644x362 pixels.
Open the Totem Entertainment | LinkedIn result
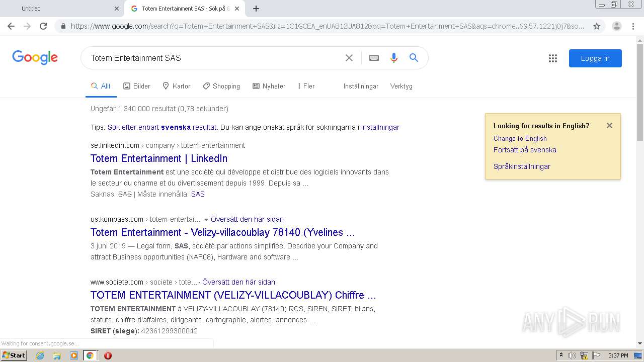pyautogui.click(x=159, y=158)
